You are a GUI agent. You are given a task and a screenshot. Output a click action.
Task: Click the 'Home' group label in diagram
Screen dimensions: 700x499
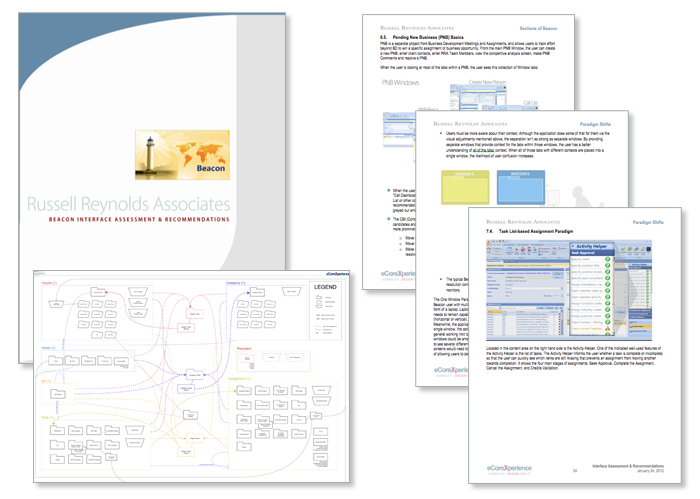pyautogui.click(x=48, y=348)
